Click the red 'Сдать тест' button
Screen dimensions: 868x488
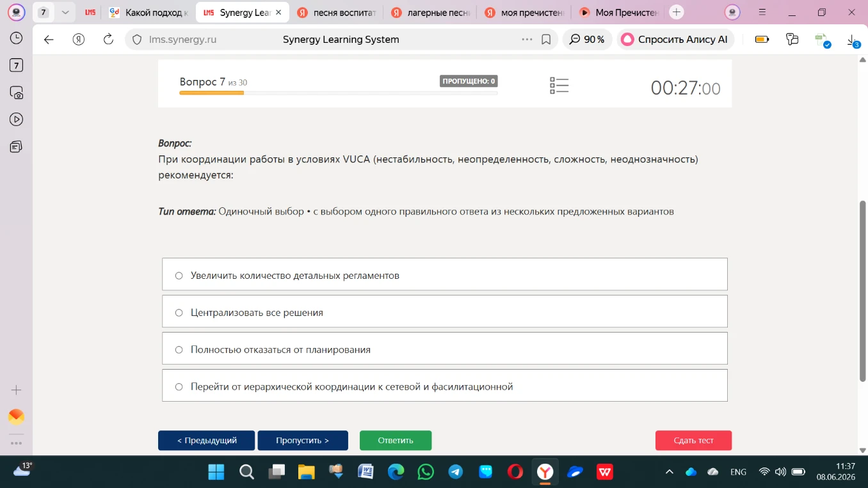coord(693,441)
